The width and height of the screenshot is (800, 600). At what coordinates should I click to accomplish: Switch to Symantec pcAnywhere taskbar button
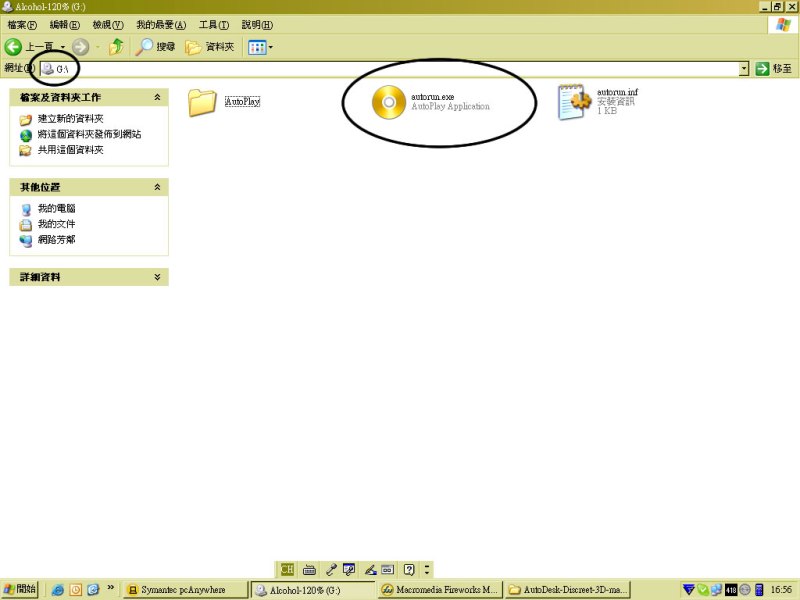(x=185, y=590)
